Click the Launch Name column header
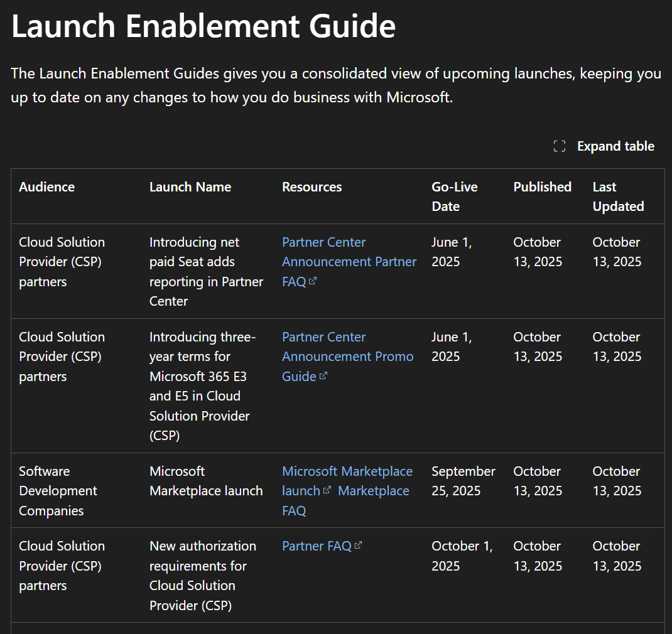 pyautogui.click(x=190, y=187)
